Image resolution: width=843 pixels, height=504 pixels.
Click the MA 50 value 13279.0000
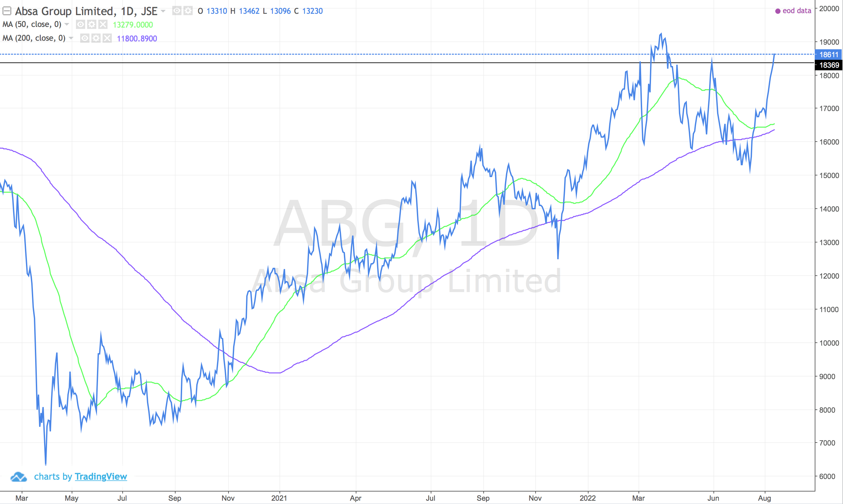click(x=133, y=25)
